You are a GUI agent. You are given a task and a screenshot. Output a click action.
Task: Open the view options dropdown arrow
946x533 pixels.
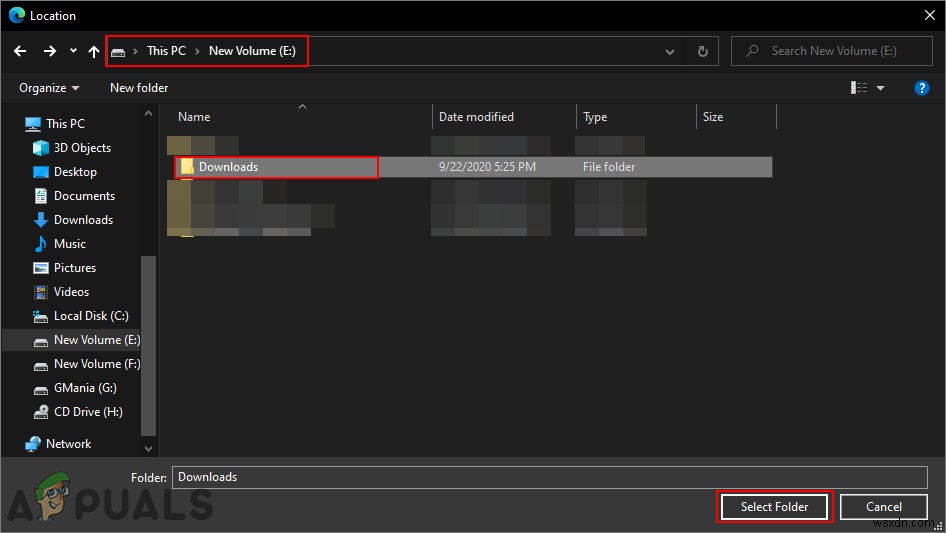point(880,88)
